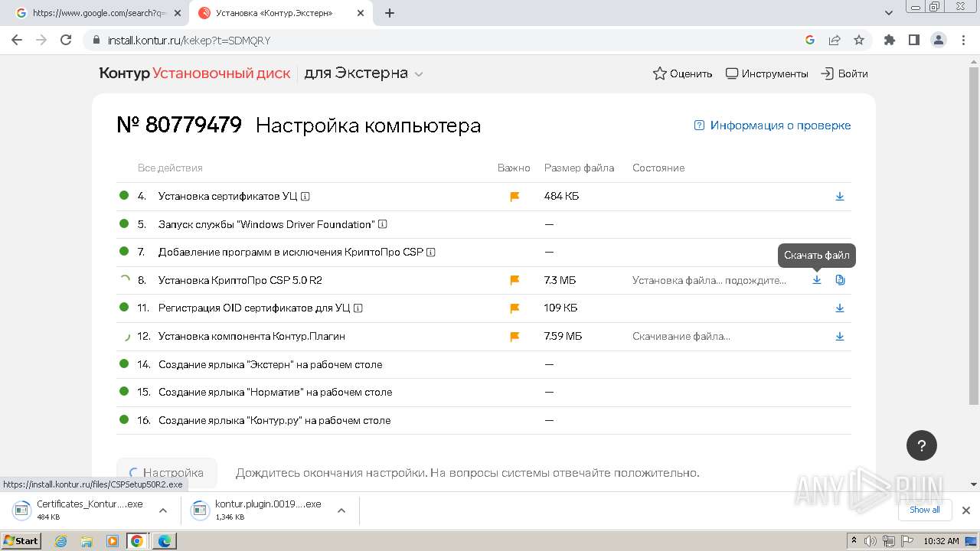Click the taskbar clock showing 10:32 AM
The height and width of the screenshot is (551, 980).
coord(941,541)
